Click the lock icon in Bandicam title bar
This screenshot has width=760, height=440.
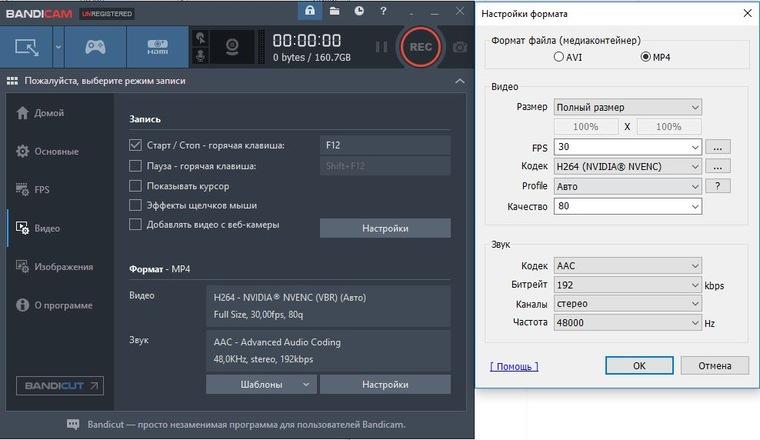(310, 11)
